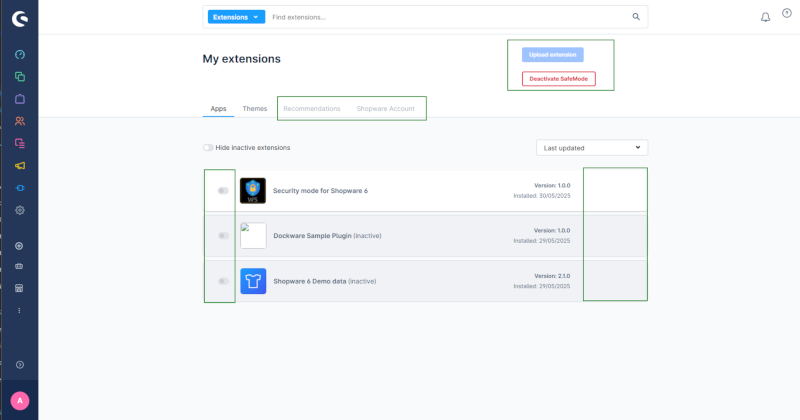Image resolution: width=800 pixels, height=420 pixels.
Task: Open the Customers people icon
Action: coord(20,121)
